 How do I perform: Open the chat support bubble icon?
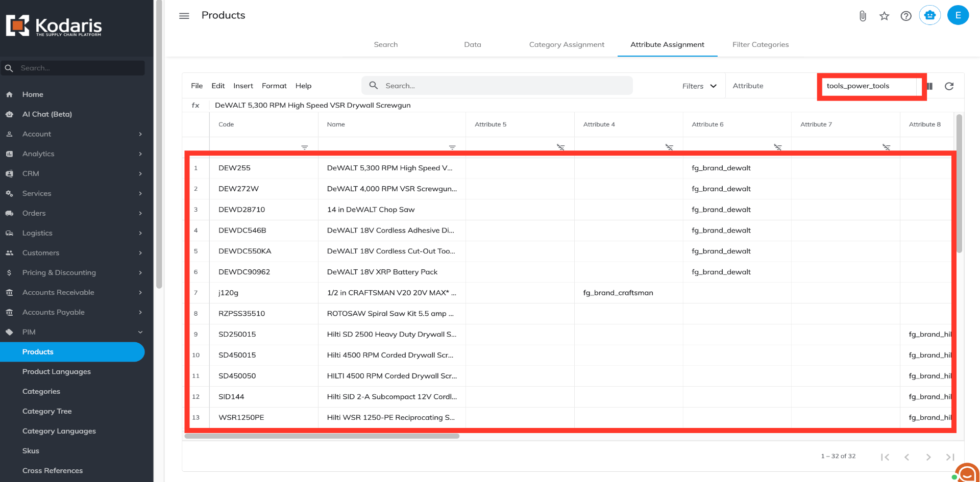click(x=967, y=473)
